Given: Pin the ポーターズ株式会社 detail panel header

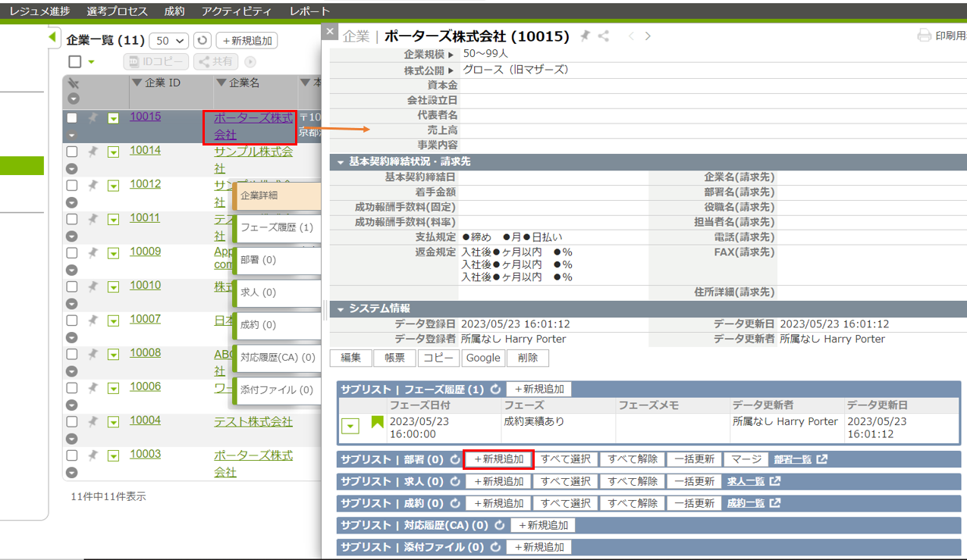Looking at the screenshot, I should click(585, 36).
